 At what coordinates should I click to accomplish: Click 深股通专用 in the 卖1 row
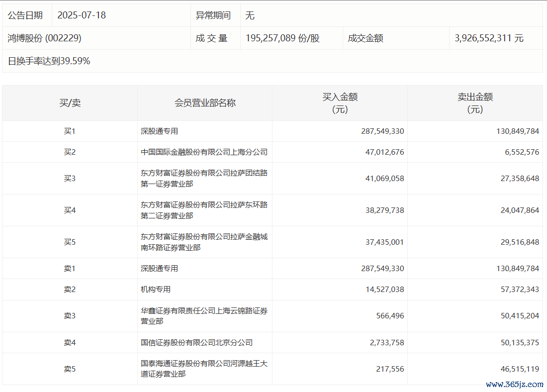coord(160,269)
